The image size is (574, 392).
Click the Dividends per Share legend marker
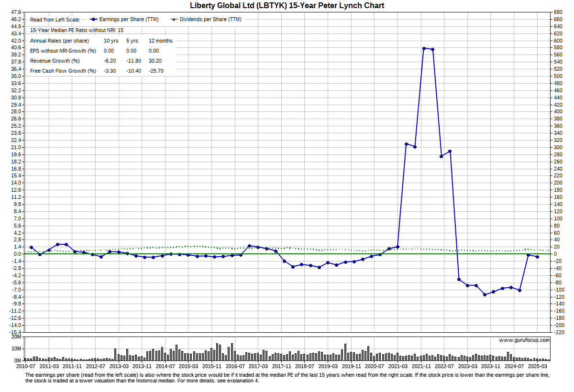[174, 20]
